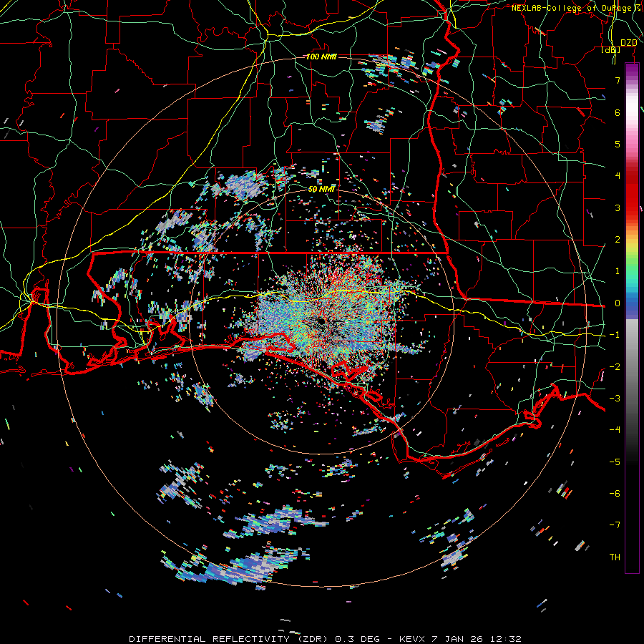Click the scale value "-7"
This screenshot has height=644, width=644.
pyautogui.click(x=615, y=525)
